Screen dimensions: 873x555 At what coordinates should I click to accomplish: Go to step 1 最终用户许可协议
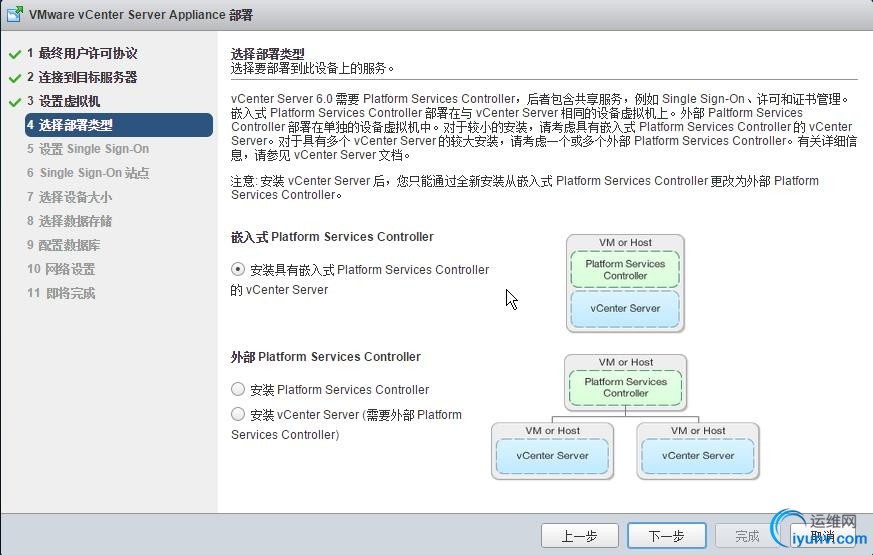click(x=82, y=53)
